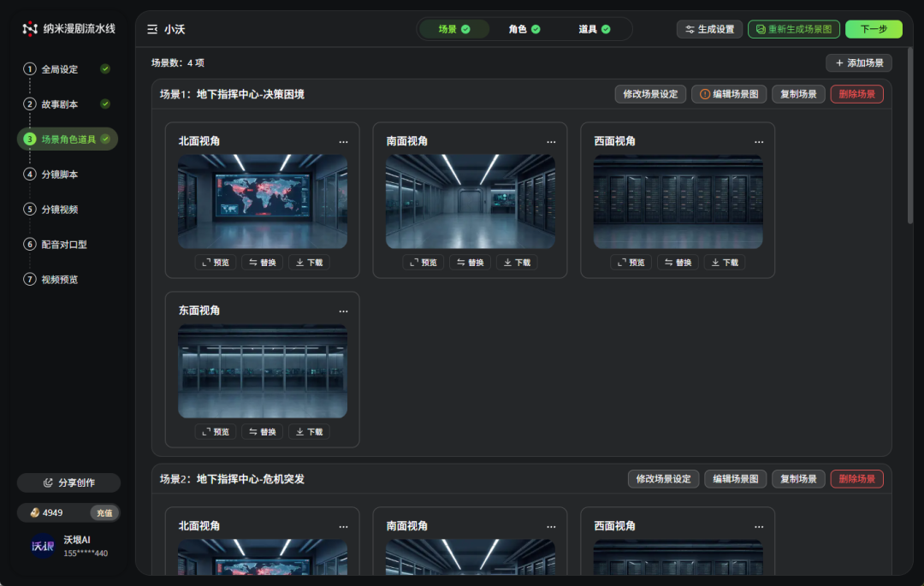The image size is (924, 586).
Task: Switch to the 角色 tab
Action: [524, 29]
